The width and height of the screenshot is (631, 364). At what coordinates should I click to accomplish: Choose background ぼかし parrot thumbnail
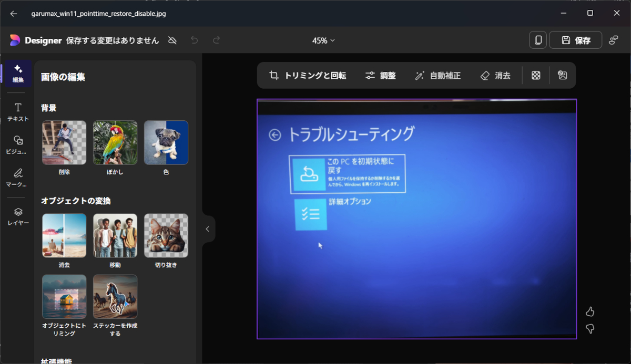tap(115, 143)
